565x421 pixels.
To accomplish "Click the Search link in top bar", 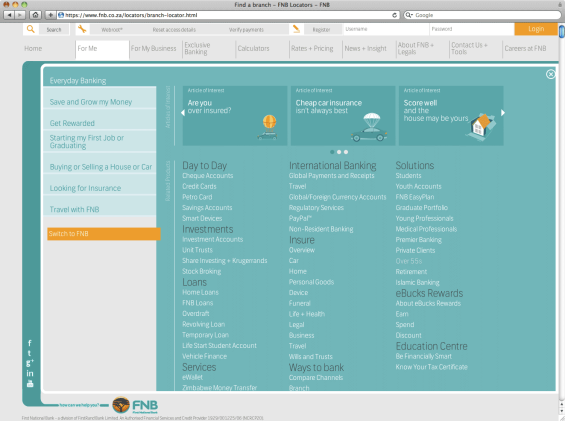I will pyautogui.click(x=54, y=30).
